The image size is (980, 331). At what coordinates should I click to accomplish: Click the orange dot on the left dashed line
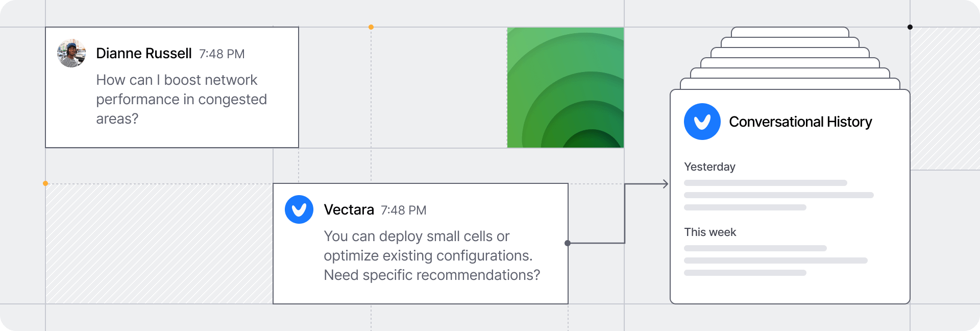pos(45,183)
